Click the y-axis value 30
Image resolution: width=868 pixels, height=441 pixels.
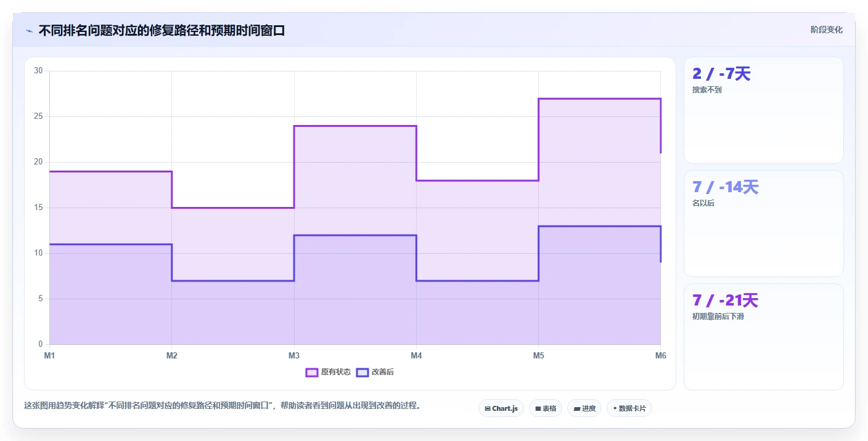[38, 71]
